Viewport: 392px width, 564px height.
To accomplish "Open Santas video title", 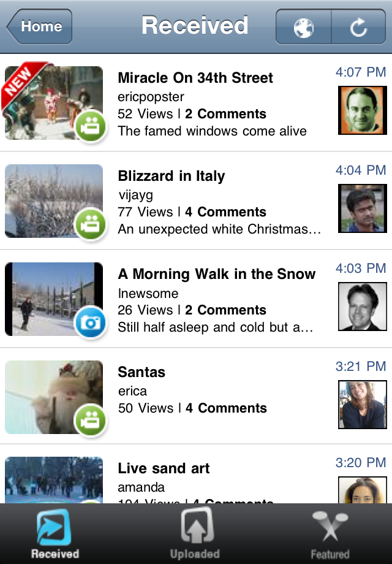I will point(141,372).
